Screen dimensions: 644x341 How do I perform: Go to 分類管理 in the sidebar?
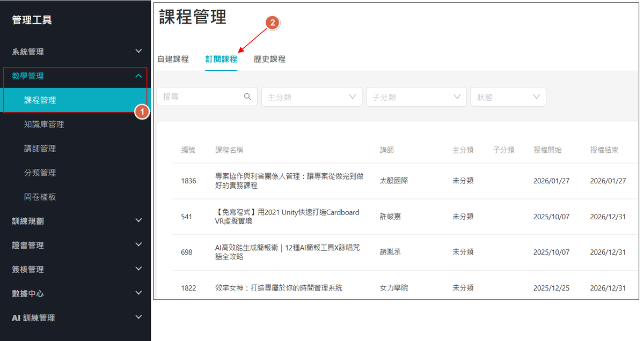click(x=40, y=173)
